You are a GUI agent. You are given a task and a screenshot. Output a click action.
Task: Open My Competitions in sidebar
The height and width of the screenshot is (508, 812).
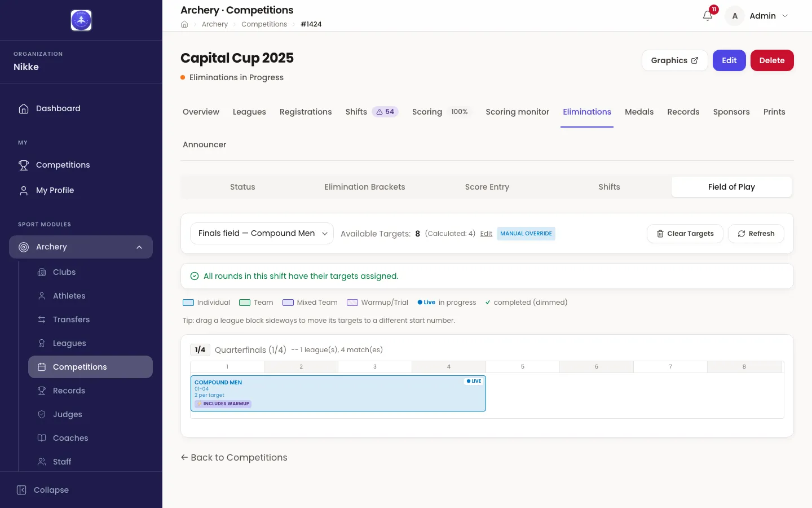pyautogui.click(x=81, y=165)
